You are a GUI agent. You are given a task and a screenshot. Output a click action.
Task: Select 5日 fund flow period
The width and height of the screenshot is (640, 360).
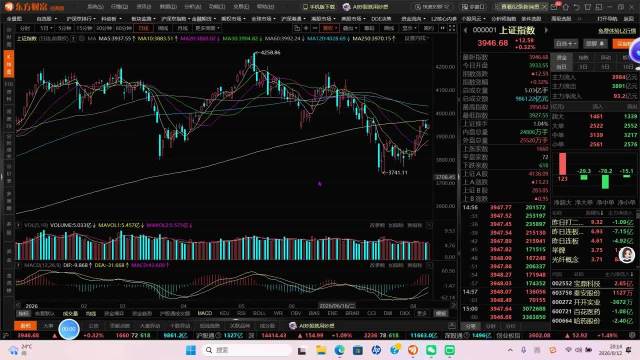[x=605, y=67]
